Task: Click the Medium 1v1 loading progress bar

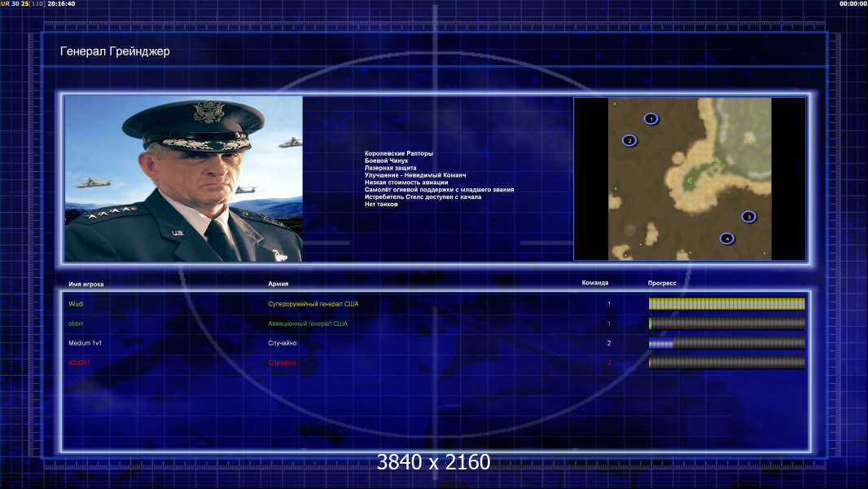Action: (726, 343)
